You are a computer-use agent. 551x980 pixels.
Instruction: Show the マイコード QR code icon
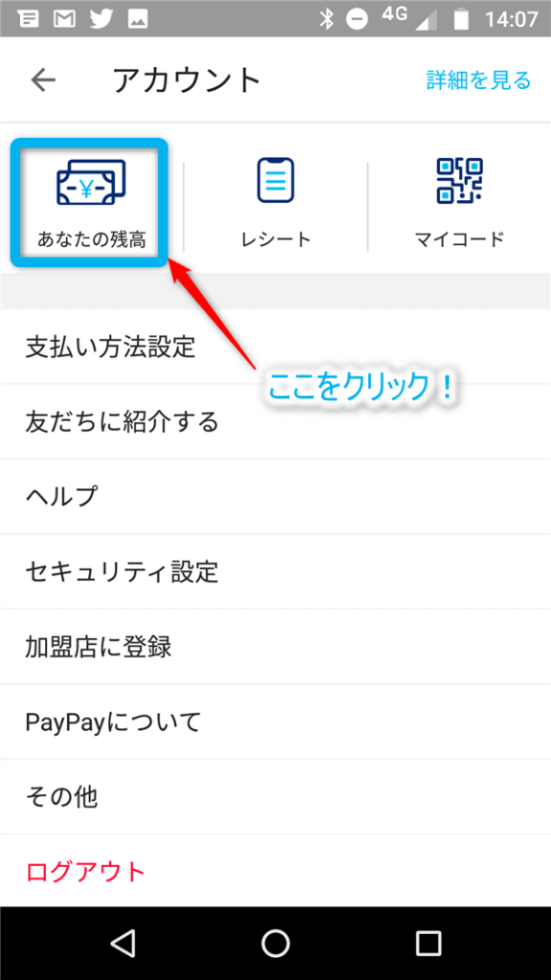(459, 181)
